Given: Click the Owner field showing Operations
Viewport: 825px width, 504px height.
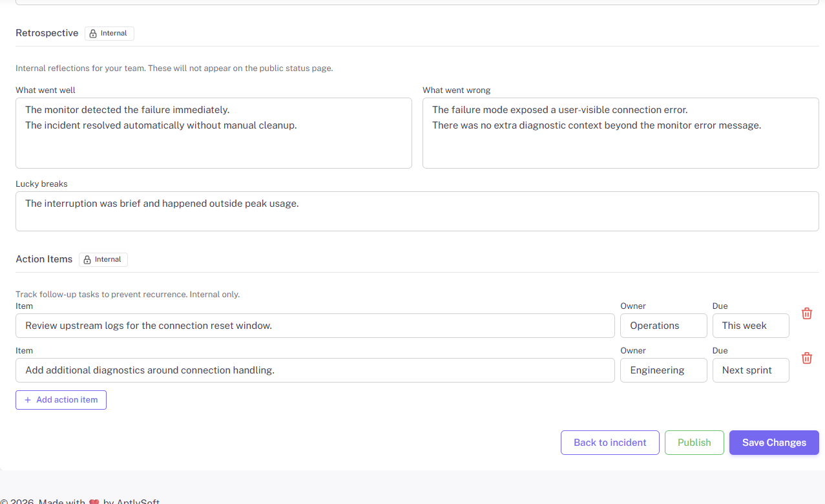Looking at the screenshot, I should tap(663, 325).
